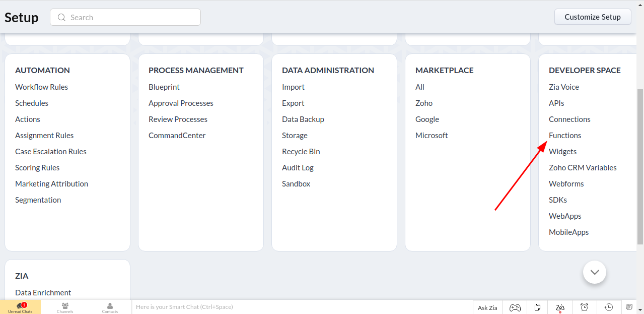The height and width of the screenshot is (314, 644).
Task: Click the gamescope controller icon
Action: [515, 307]
